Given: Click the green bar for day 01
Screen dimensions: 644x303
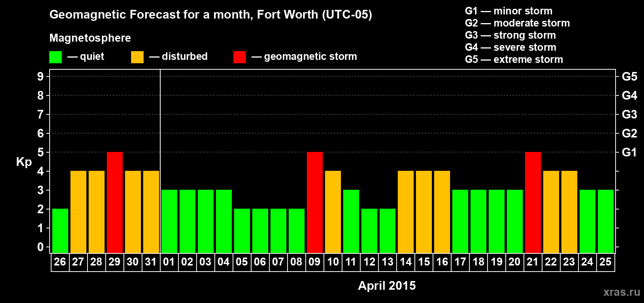Looking at the screenshot, I should 169,221.
